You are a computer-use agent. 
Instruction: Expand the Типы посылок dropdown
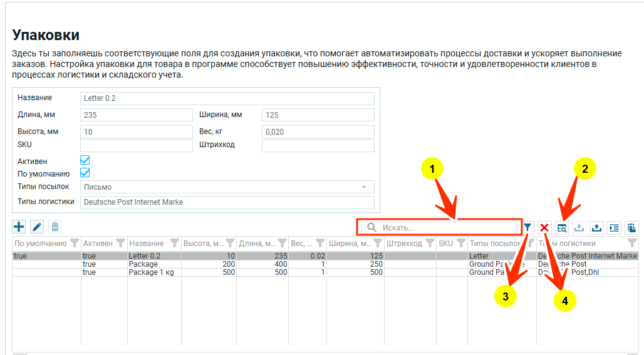click(363, 187)
